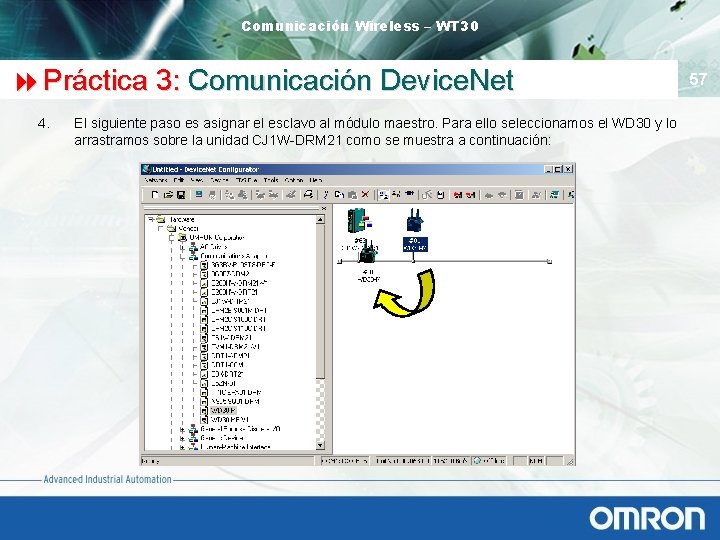This screenshot has height=540, width=720.
Task: Click the Save floppy disk toolbar icon
Action: [180, 195]
